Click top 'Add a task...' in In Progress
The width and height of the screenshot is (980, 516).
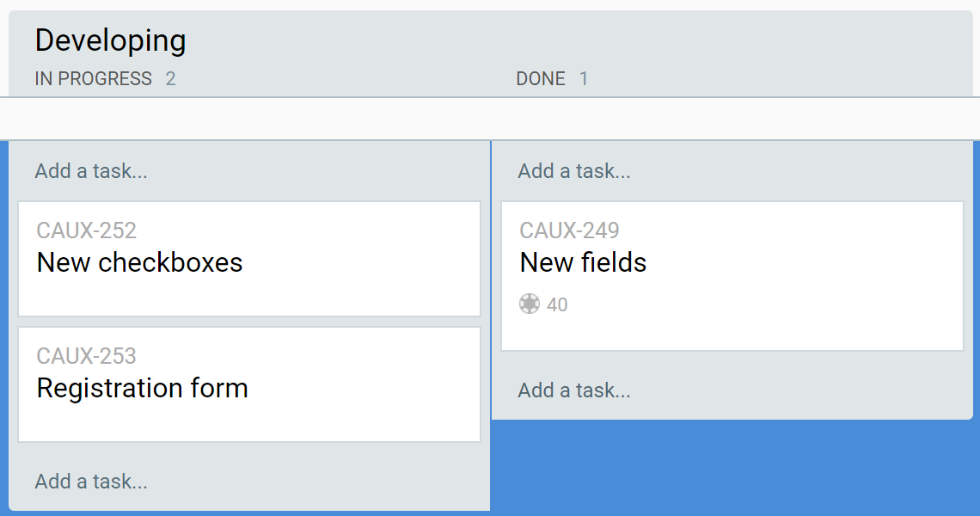coord(91,171)
